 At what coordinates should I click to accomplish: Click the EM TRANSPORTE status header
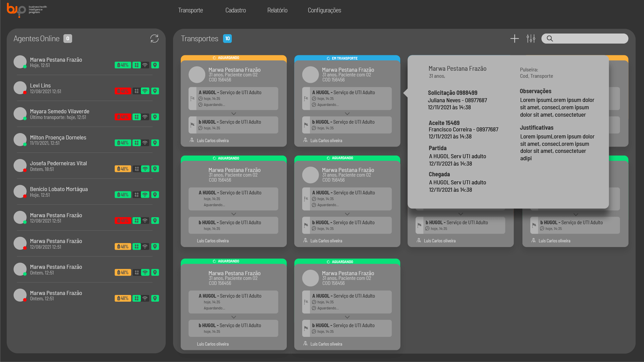pyautogui.click(x=347, y=58)
